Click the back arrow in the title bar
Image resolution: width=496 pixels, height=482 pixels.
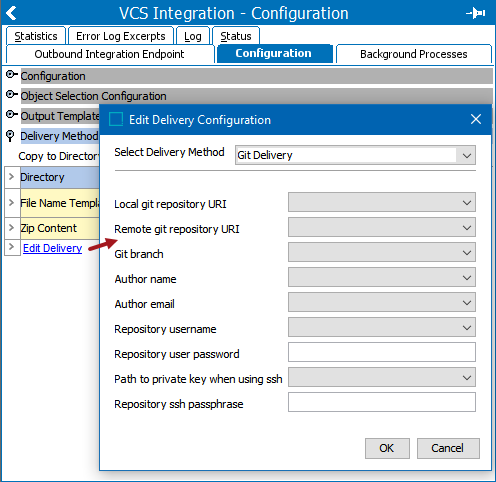[11, 13]
